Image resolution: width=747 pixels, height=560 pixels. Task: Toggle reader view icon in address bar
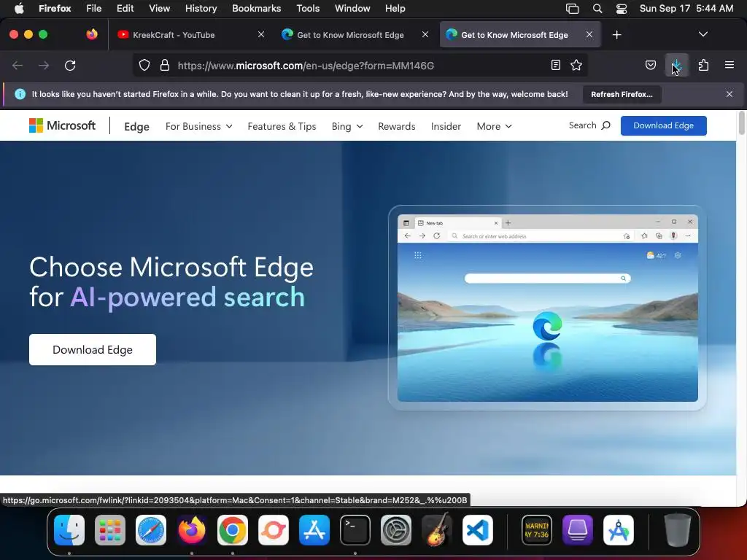555,65
